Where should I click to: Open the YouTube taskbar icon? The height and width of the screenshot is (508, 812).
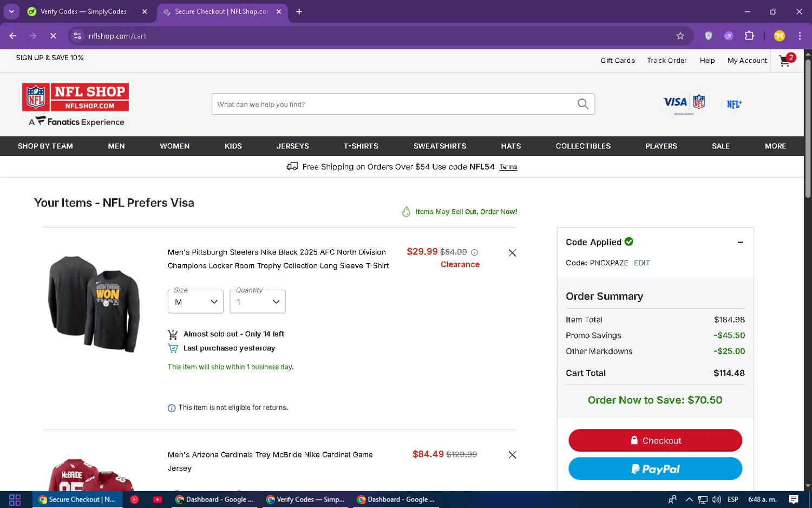click(x=158, y=499)
